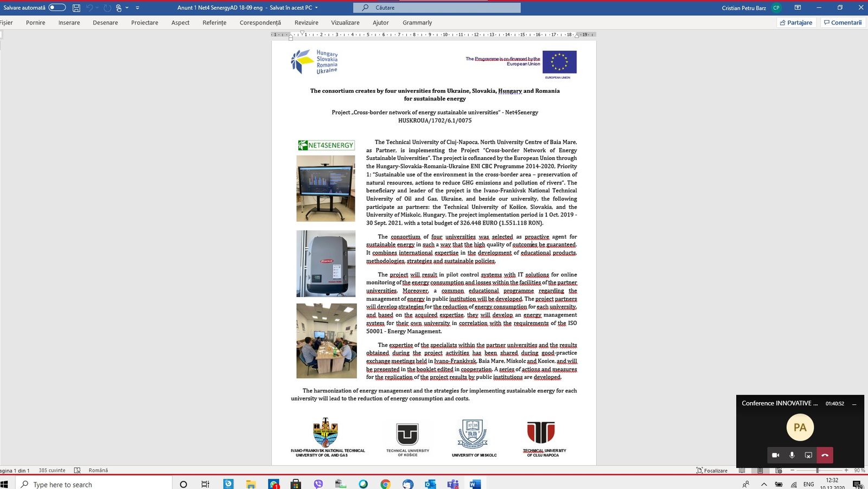Image resolution: width=868 pixels, height=489 pixels.
Task: Switch to the Proiectare tab
Action: [x=145, y=23]
